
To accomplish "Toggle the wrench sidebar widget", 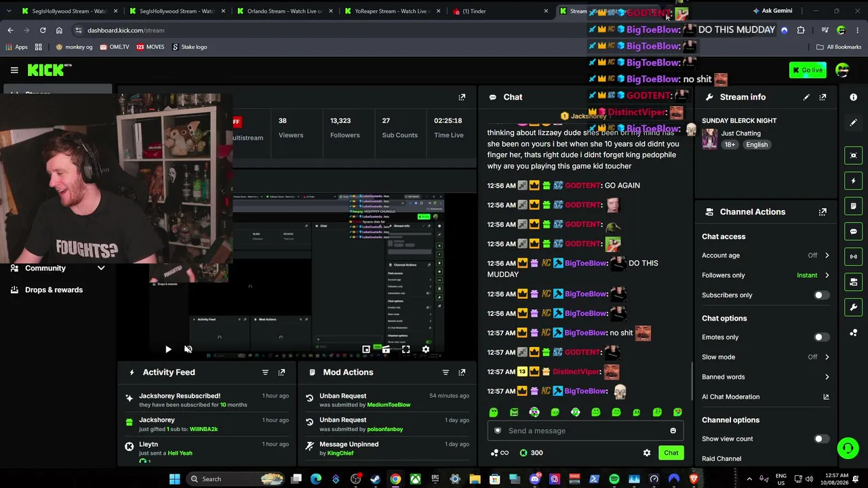I will [x=853, y=307].
